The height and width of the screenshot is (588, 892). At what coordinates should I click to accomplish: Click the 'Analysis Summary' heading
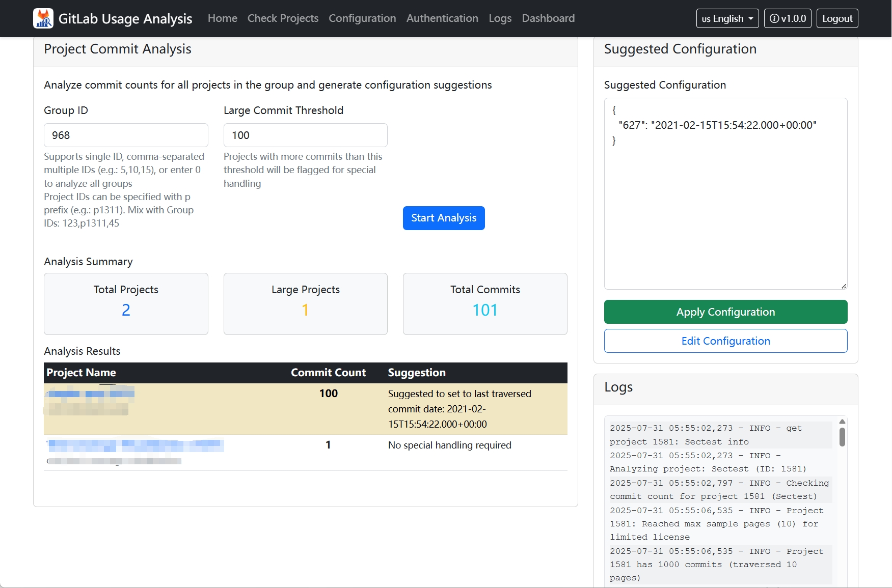pos(88,262)
